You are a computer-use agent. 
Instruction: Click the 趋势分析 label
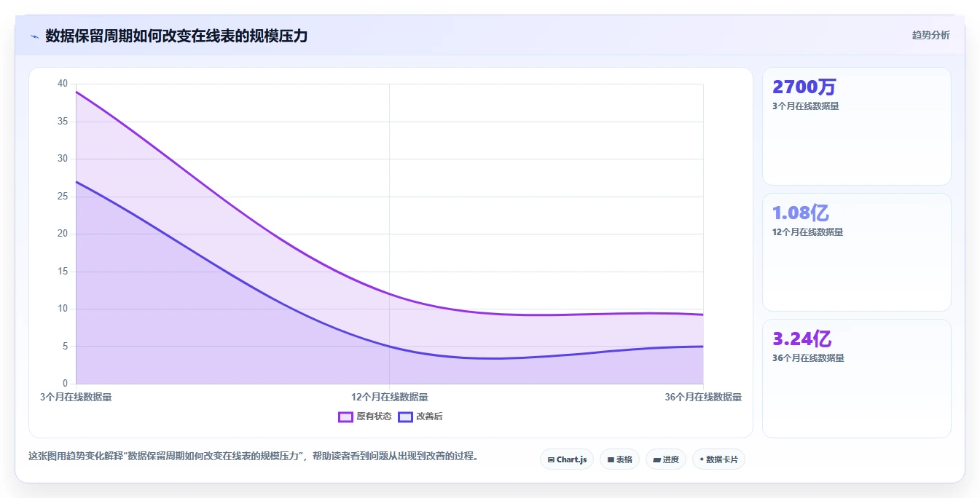tap(930, 35)
